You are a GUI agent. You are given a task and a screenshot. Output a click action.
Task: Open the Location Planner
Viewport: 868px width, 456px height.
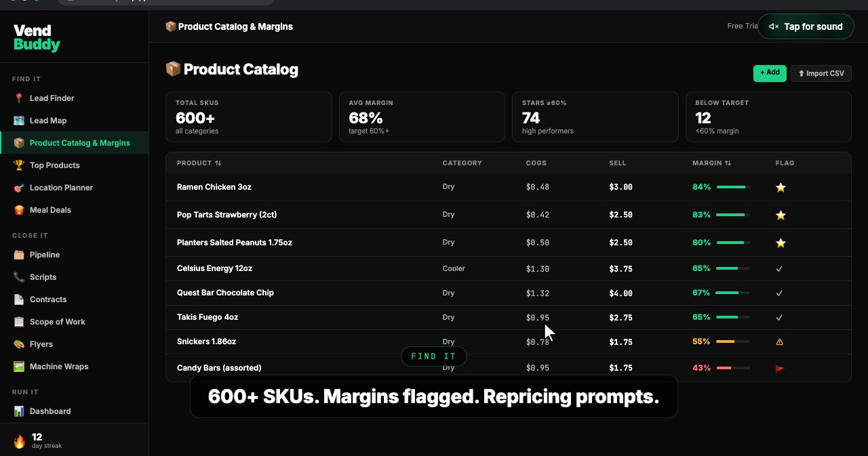[x=75, y=188]
